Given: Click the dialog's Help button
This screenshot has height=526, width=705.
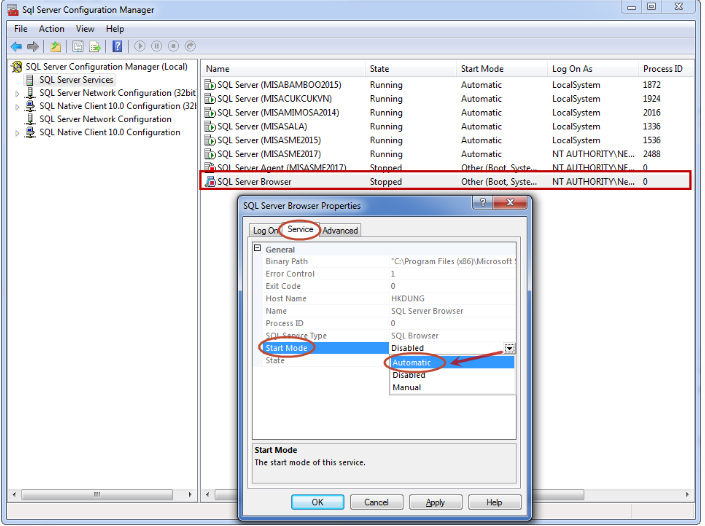Looking at the screenshot, I should coord(494,503).
